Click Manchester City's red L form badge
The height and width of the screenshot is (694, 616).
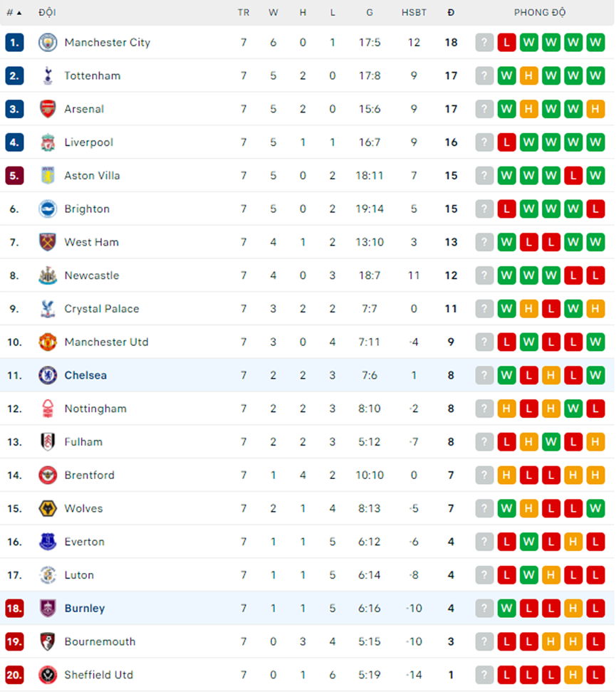(506, 43)
